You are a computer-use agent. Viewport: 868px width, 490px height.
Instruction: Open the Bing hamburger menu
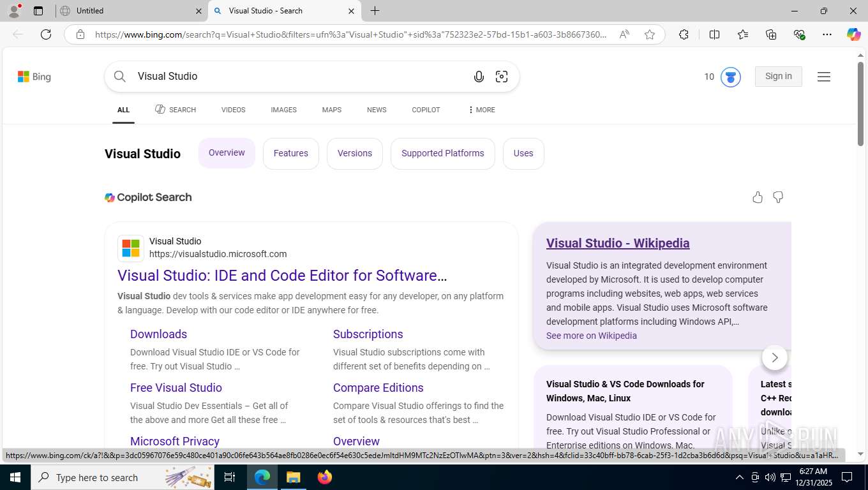coord(824,77)
